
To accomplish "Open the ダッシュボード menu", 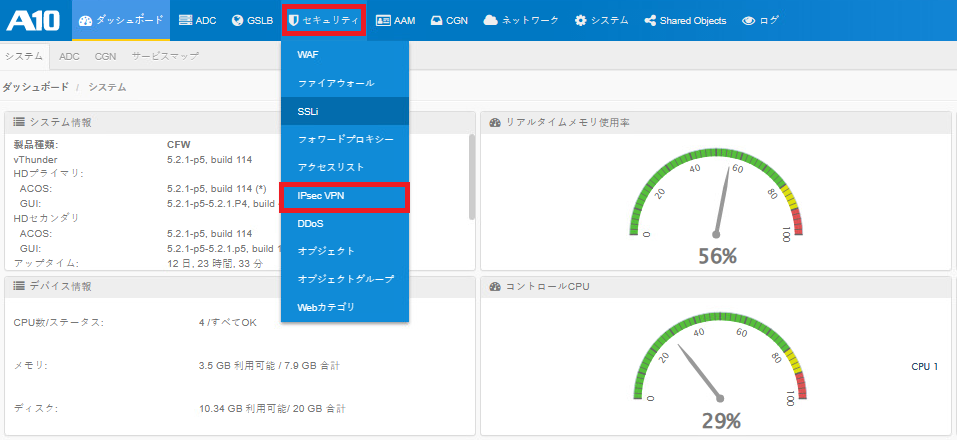I will [x=121, y=20].
